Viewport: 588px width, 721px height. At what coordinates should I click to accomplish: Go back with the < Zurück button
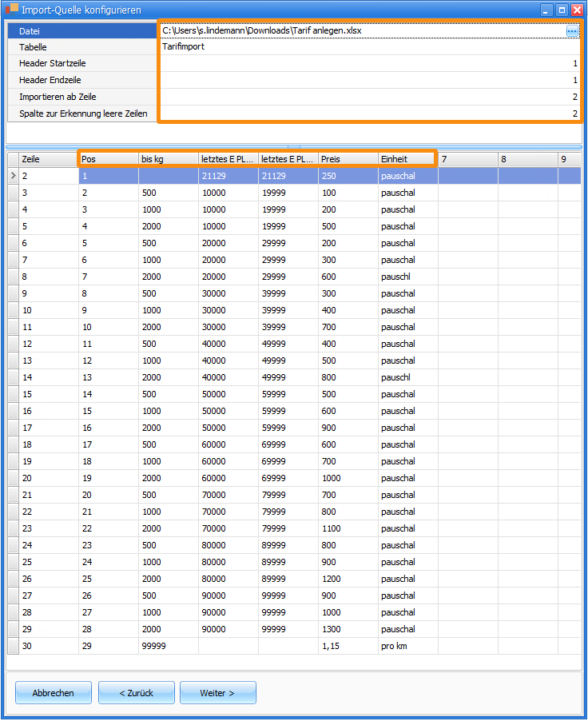coord(136,693)
